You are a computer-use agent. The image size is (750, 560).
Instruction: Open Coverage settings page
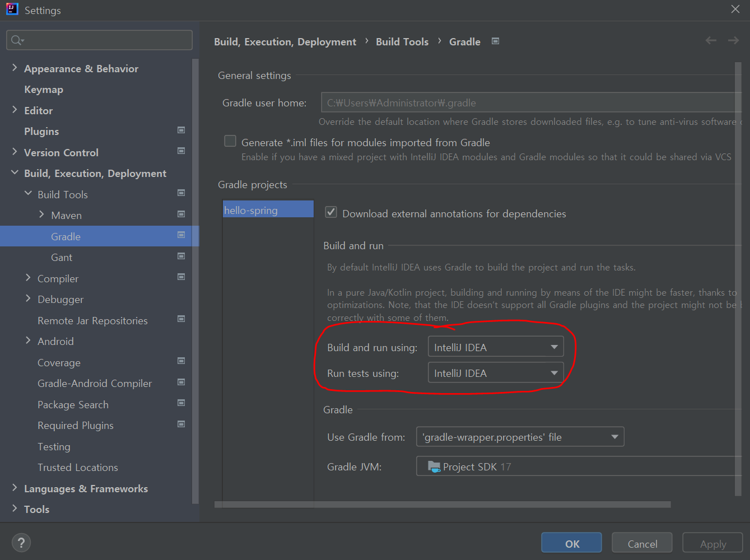59,362
